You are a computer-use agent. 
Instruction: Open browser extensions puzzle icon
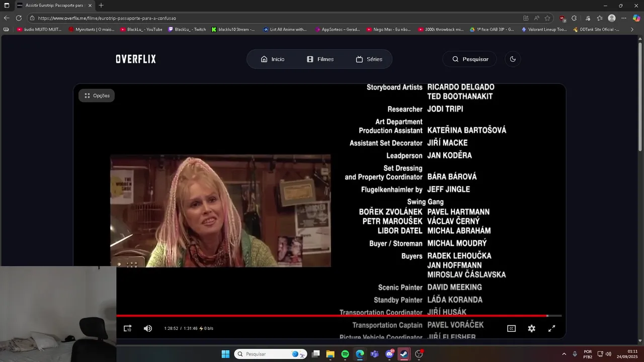574,18
